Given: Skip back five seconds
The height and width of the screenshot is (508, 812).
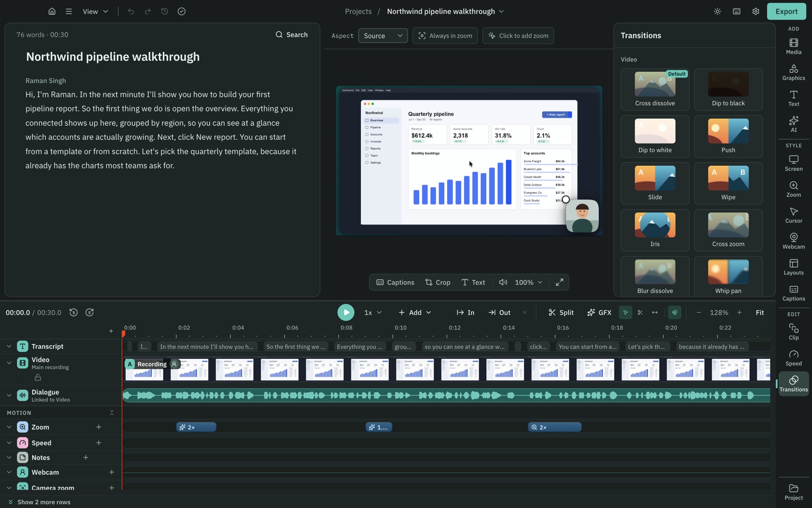Looking at the screenshot, I should point(74,312).
